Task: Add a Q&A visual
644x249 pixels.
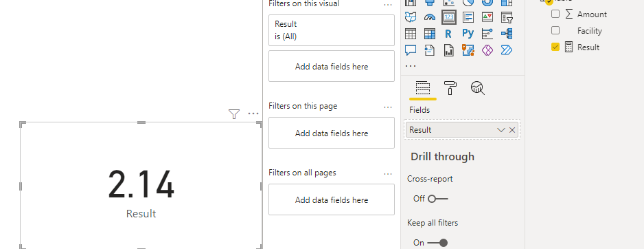Action: (x=411, y=50)
